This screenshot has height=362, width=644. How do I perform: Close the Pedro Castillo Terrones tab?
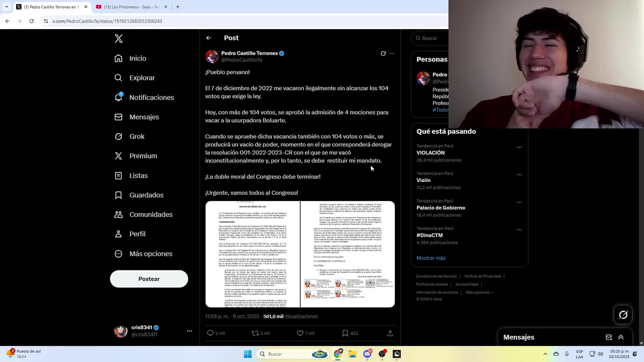tap(86, 7)
